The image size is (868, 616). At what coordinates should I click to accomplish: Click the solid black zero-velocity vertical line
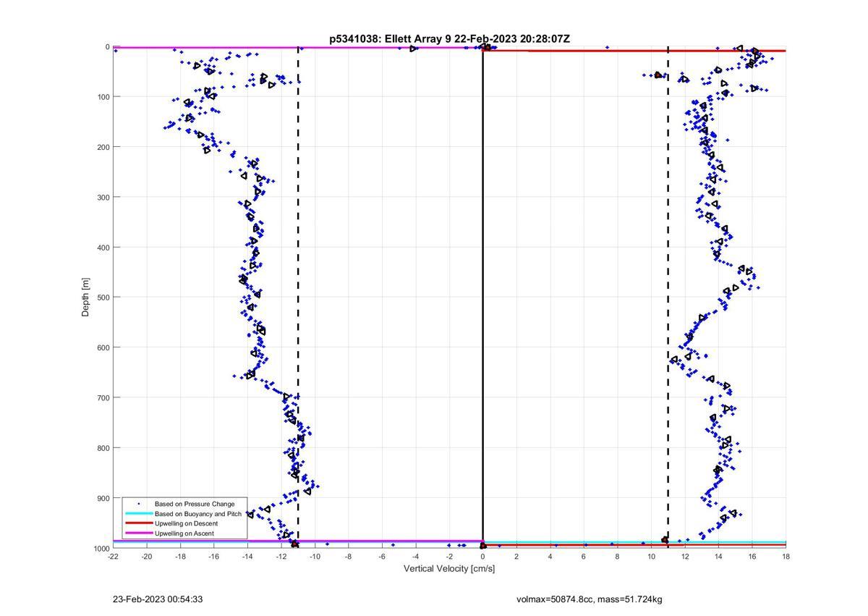click(x=482, y=297)
